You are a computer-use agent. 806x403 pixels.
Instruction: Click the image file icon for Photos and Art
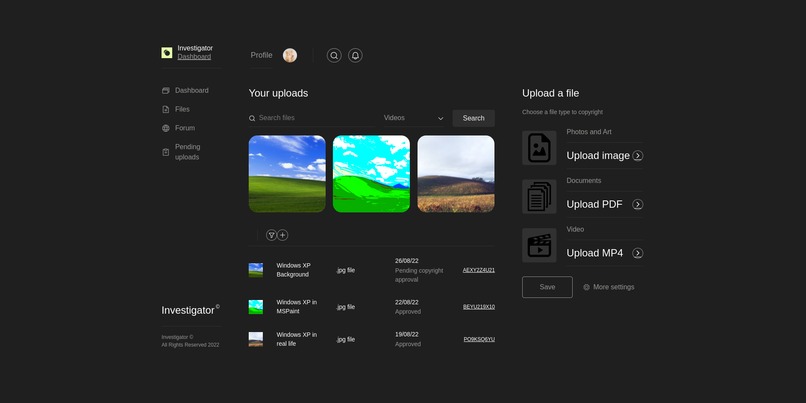click(539, 148)
